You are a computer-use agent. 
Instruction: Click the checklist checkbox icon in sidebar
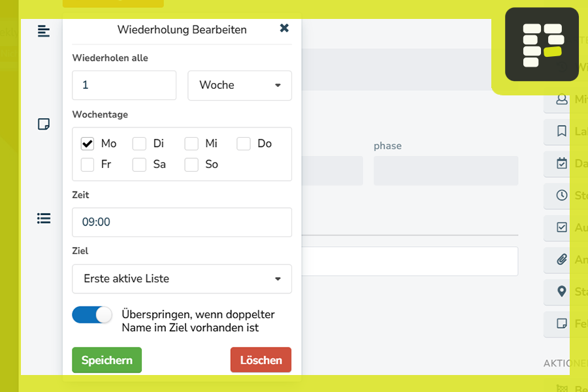click(562, 227)
